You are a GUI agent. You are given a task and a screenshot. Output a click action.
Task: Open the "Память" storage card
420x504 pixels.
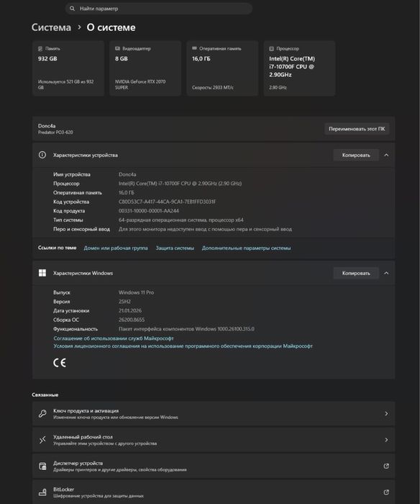68,68
